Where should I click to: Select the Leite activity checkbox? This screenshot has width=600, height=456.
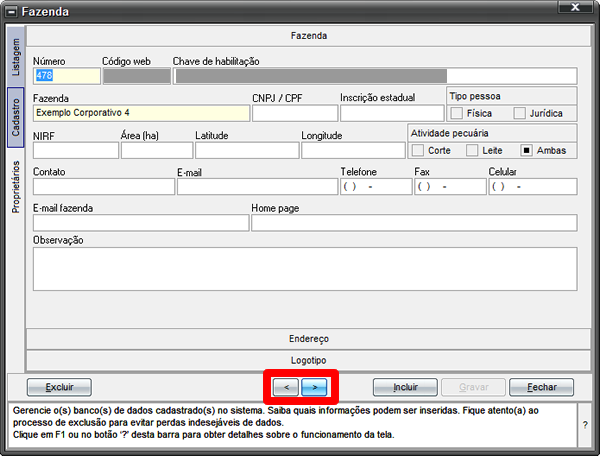tap(472, 150)
